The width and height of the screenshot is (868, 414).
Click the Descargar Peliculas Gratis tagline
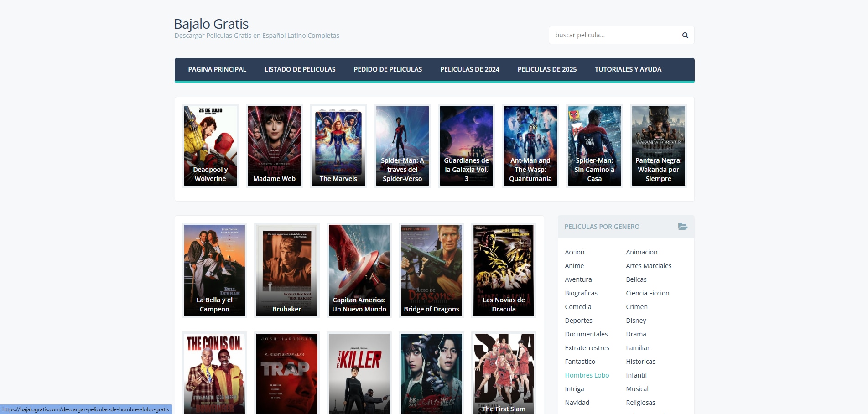(257, 36)
